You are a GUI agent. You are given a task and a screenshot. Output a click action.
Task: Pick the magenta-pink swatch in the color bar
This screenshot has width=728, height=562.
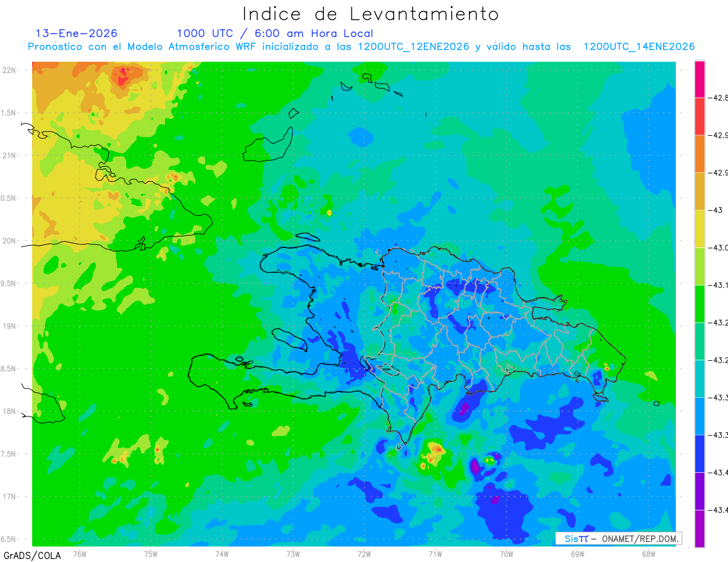pyautogui.click(x=699, y=79)
